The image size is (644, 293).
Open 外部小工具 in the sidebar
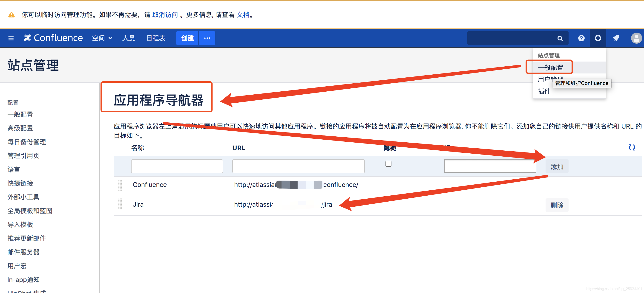(23, 197)
